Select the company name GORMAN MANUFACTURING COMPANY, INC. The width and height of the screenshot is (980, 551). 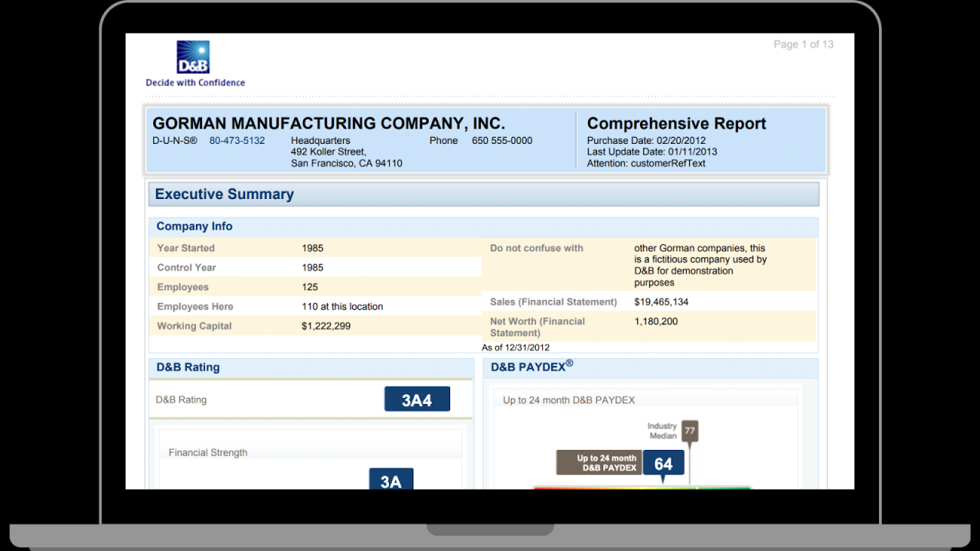tap(329, 123)
